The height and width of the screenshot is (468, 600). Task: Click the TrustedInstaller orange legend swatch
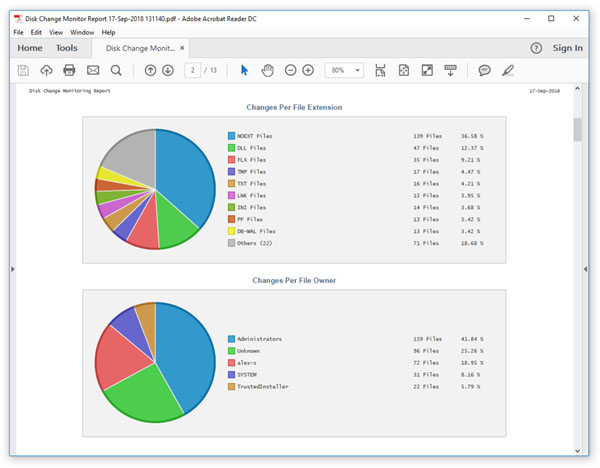(x=232, y=386)
